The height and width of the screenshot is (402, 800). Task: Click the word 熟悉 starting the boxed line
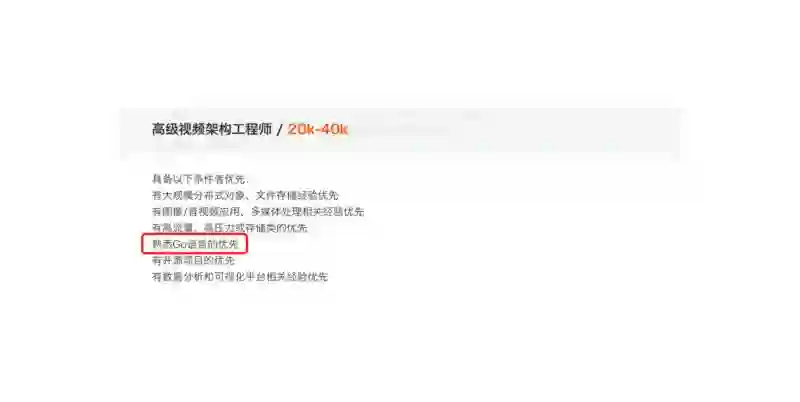coord(163,244)
